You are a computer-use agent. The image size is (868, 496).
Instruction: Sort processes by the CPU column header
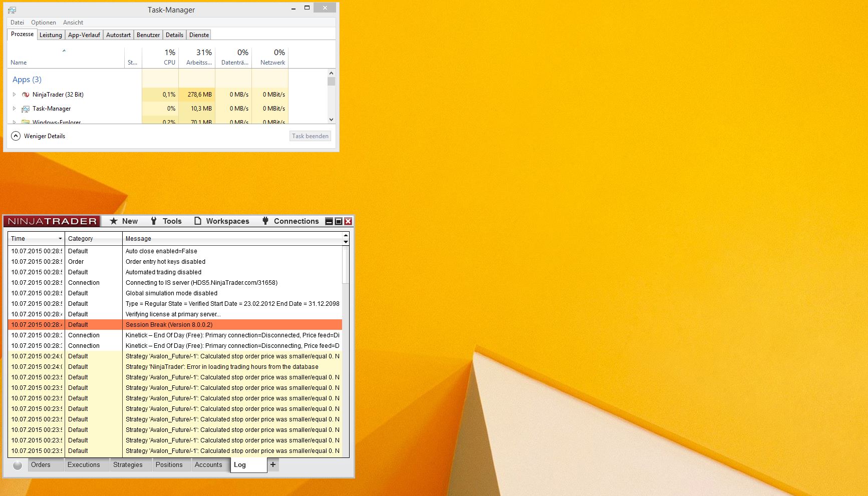(160, 58)
